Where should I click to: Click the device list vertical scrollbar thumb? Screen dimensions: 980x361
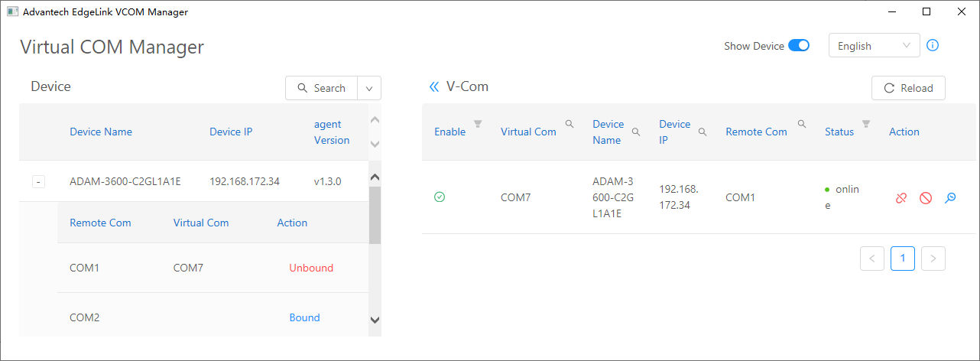[375, 215]
